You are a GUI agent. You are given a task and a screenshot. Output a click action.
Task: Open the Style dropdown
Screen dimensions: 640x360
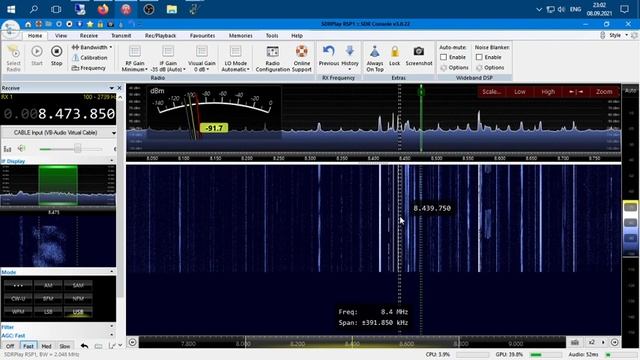point(618,36)
